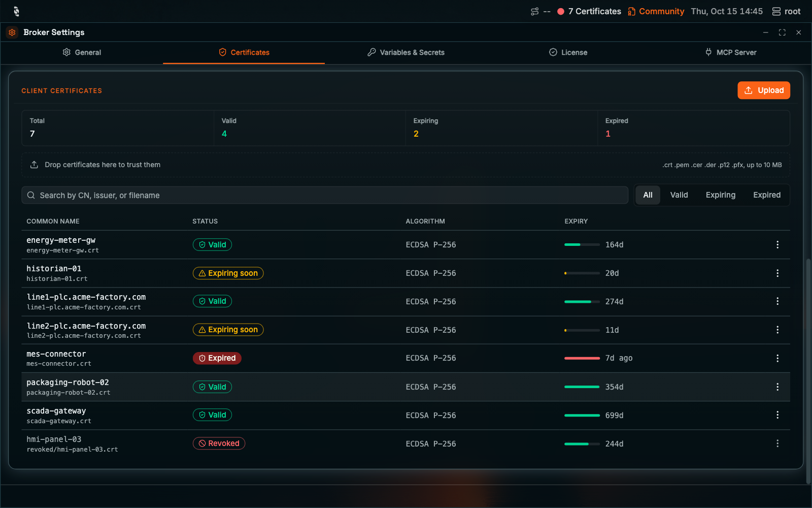
Task: Click the Expiry column header
Action: click(x=576, y=221)
